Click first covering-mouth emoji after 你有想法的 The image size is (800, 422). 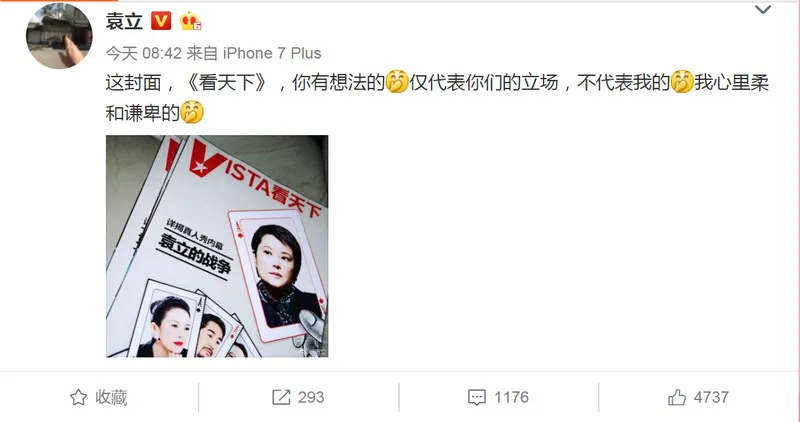click(397, 82)
